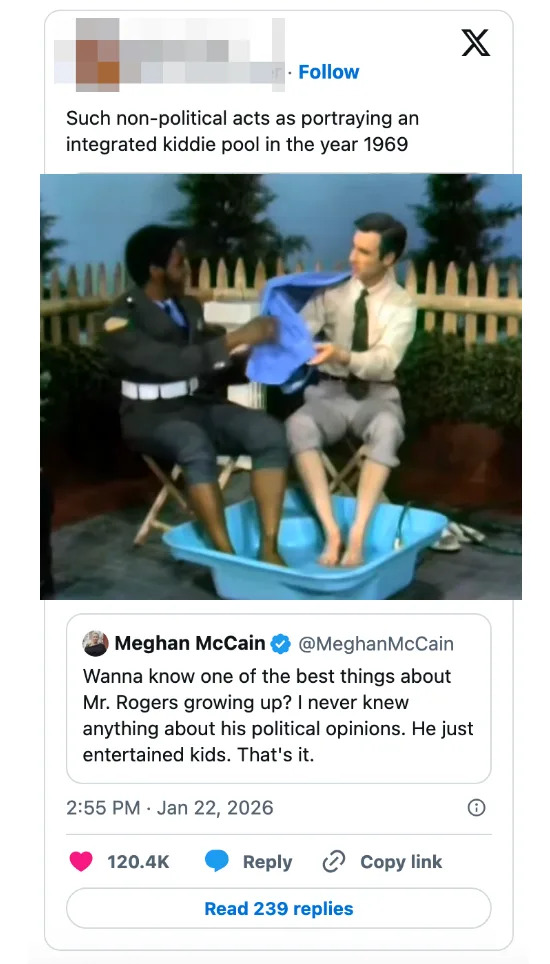Select the Copy link text
Viewport: 550px width, 964px height.
pyautogui.click(x=401, y=862)
